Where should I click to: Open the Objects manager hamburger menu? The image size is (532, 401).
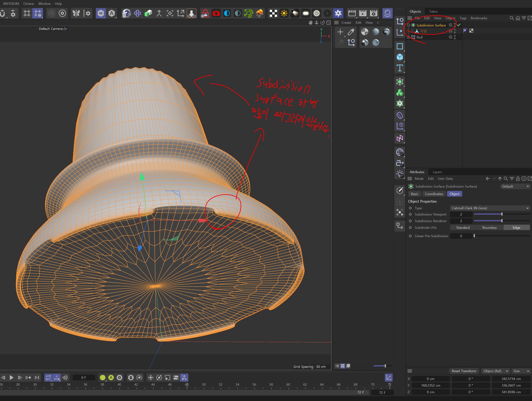coord(410,18)
